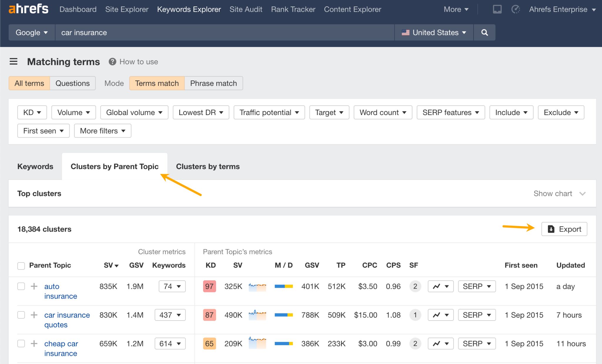Select the cheap car insurance row checkbox

[x=21, y=343]
